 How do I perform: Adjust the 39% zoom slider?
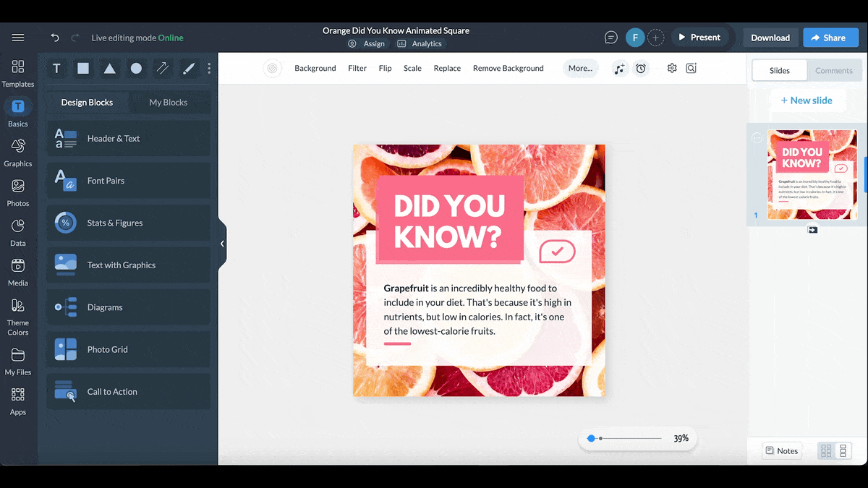(591, 438)
